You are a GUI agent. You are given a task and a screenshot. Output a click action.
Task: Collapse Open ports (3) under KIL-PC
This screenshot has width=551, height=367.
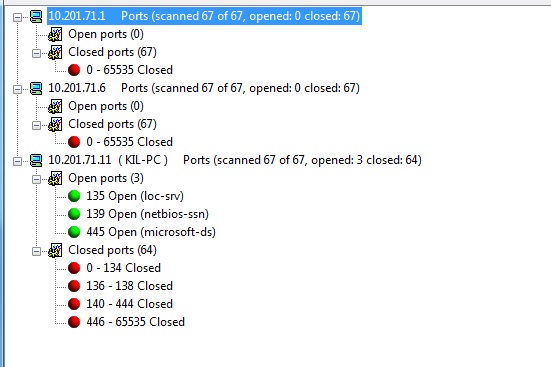tap(36, 179)
